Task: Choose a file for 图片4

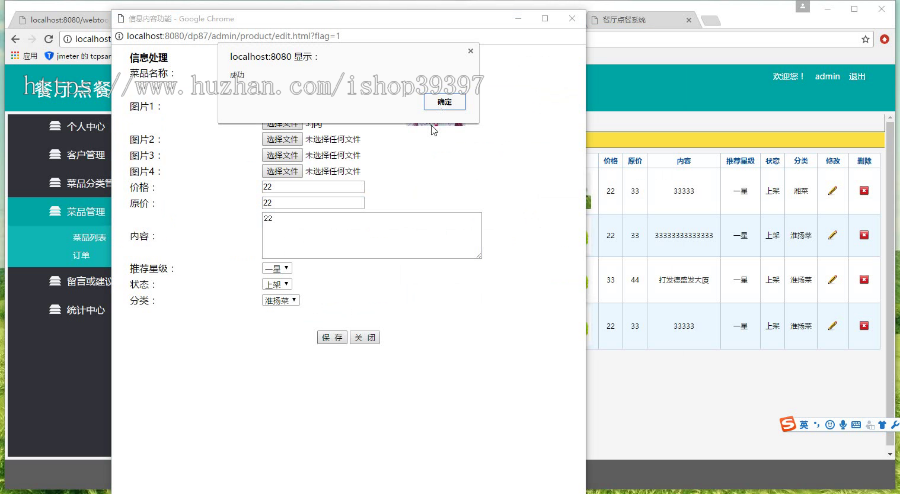Action: tap(282, 171)
